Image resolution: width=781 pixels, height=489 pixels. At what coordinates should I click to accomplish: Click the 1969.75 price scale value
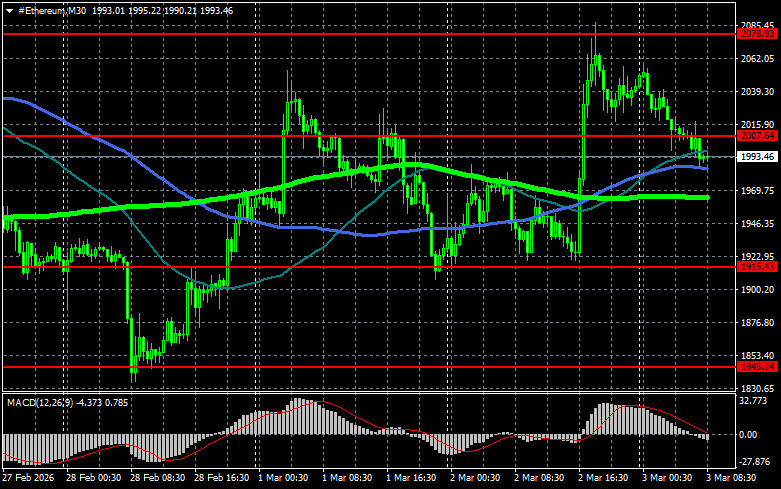[757, 191]
